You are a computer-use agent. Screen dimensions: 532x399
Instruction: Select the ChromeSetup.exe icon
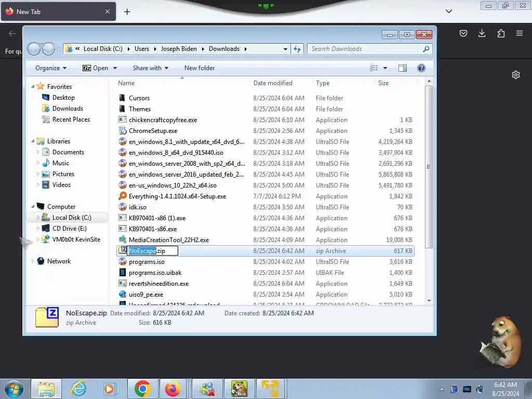(x=123, y=130)
